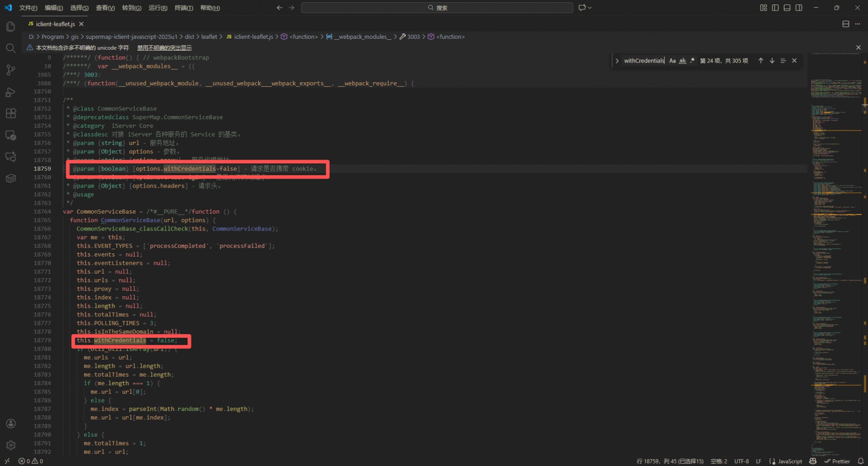
Task: Toggle Match Case in find widget
Action: click(672, 61)
